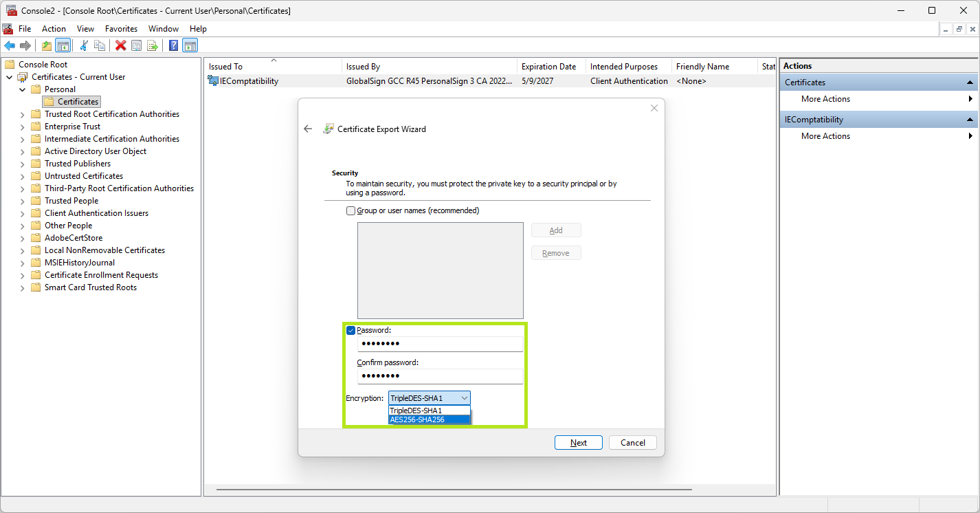Click the Certificates - Current User store icon
This screenshot has width=980, height=513.
tap(23, 77)
